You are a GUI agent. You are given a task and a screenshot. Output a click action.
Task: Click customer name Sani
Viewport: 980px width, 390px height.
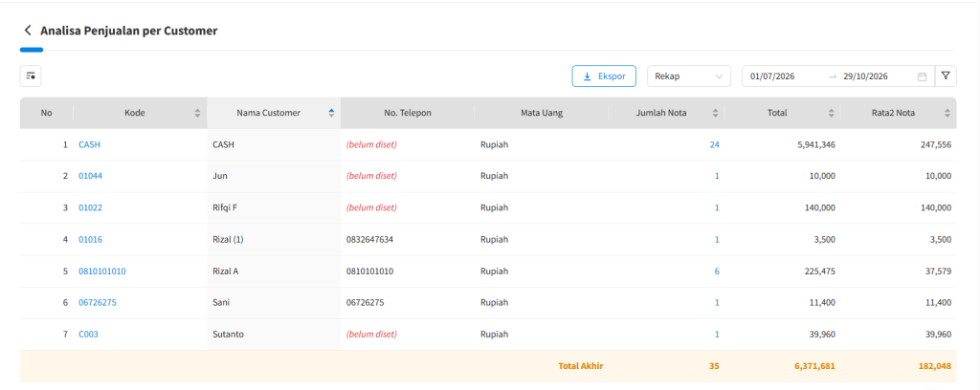pos(221,303)
